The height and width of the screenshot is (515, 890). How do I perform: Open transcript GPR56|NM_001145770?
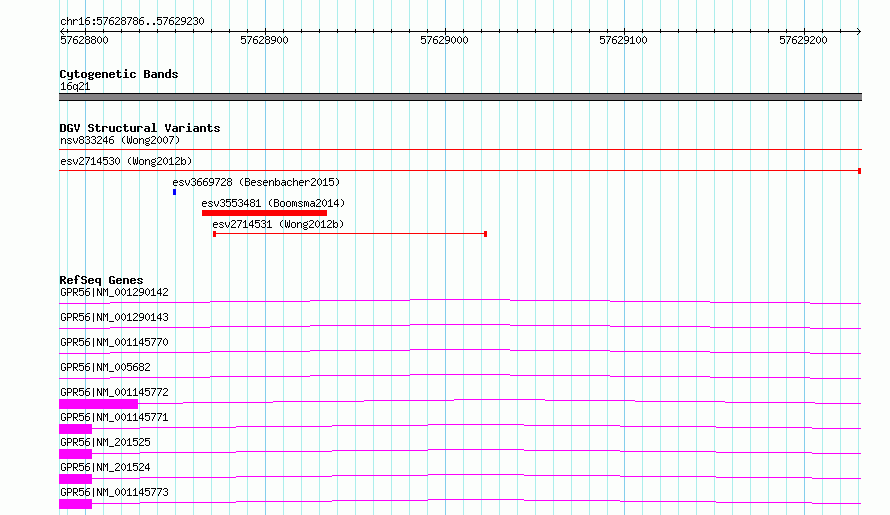click(114, 342)
